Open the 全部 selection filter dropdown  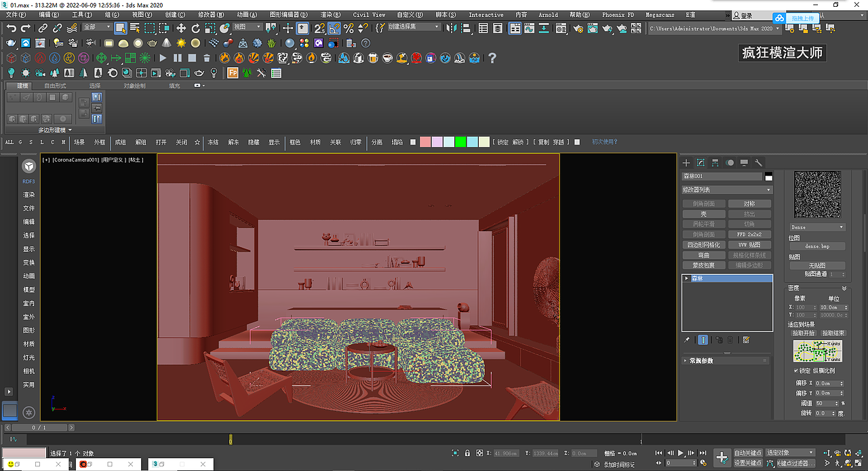[x=97, y=27]
